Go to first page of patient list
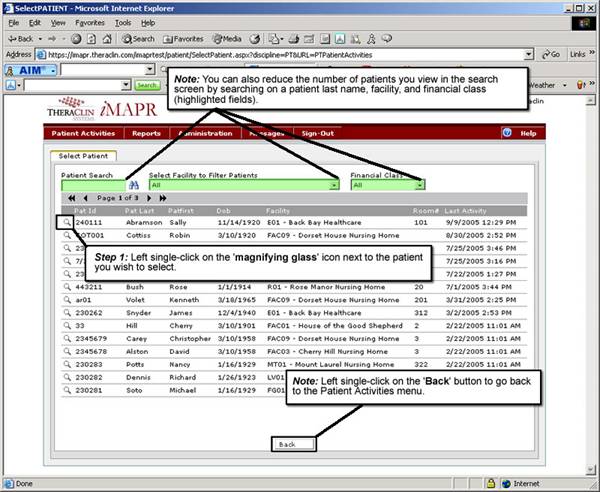This screenshot has height=492, width=600. [x=70, y=198]
